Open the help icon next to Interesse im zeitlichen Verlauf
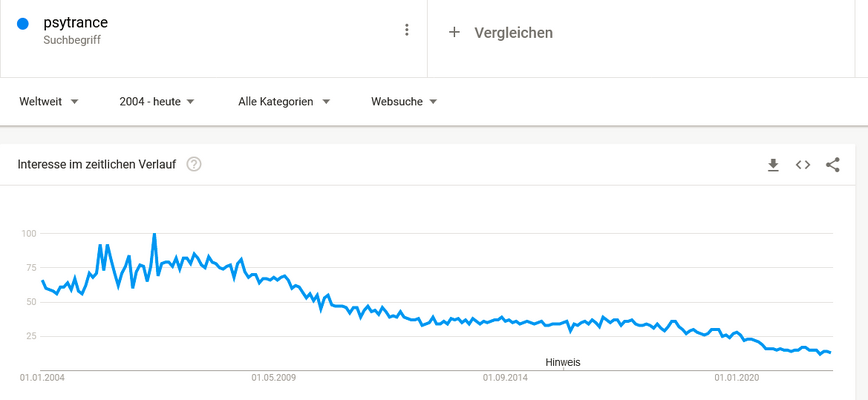 tap(194, 164)
